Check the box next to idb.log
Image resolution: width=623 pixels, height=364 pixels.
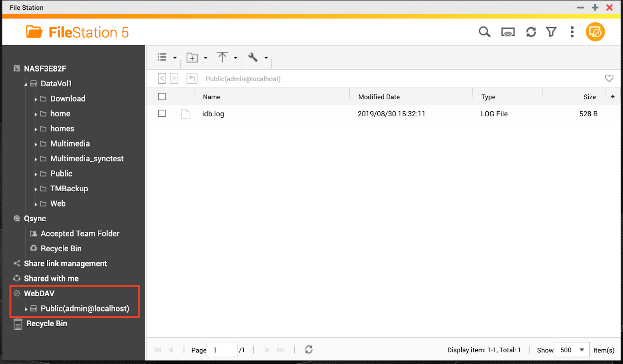pyautogui.click(x=162, y=114)
